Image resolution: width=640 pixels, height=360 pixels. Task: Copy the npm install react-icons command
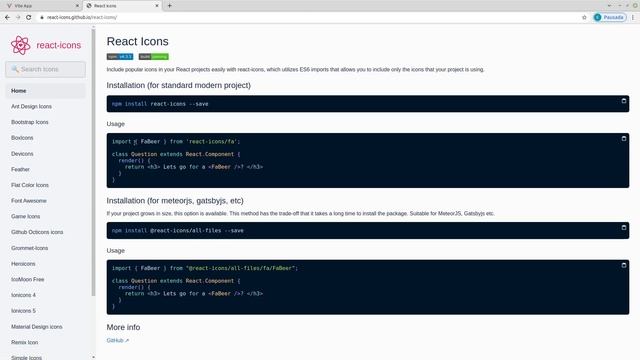coord(624,101)
